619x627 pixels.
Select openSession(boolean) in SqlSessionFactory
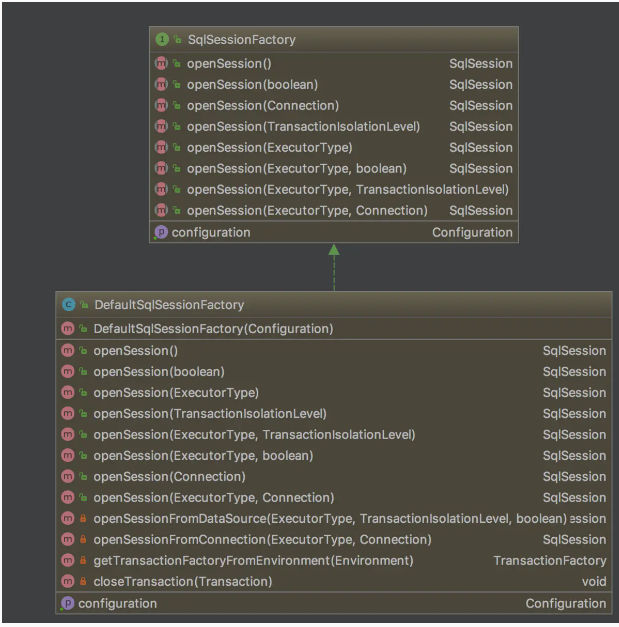click(252, 84)
